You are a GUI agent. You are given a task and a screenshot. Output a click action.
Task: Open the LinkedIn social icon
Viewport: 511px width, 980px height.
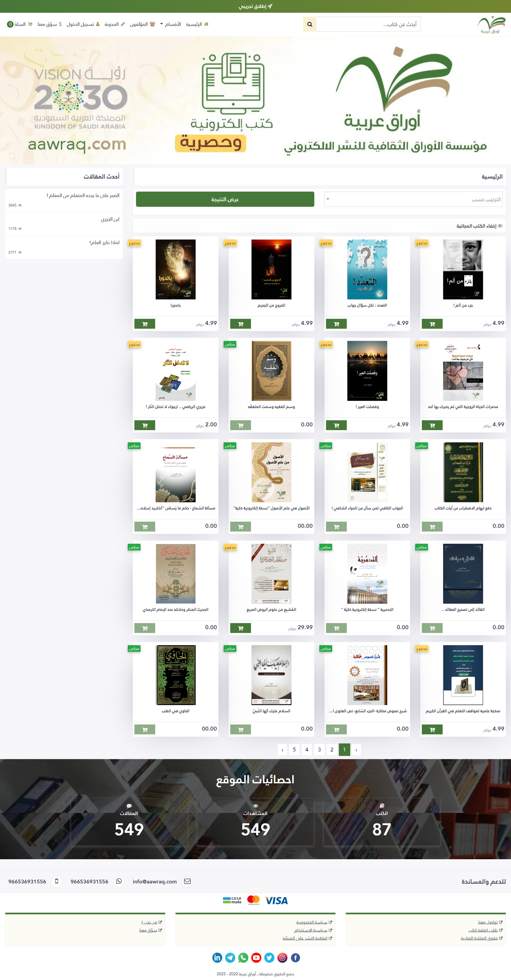[x=217, y=957]
